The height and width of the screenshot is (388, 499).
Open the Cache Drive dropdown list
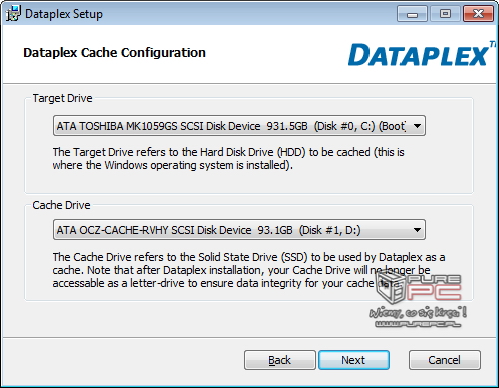239,230
